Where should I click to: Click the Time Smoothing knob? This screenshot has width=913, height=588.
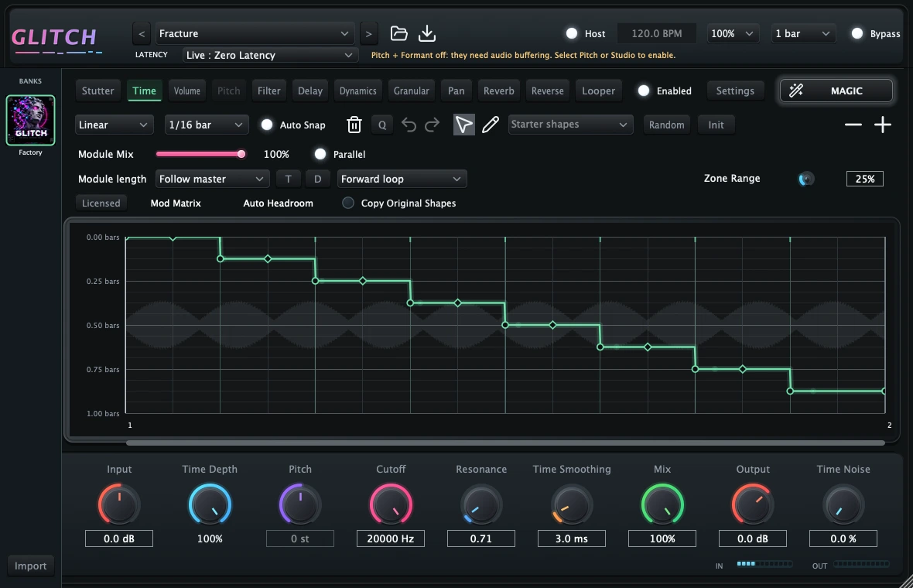pos(572,504)
